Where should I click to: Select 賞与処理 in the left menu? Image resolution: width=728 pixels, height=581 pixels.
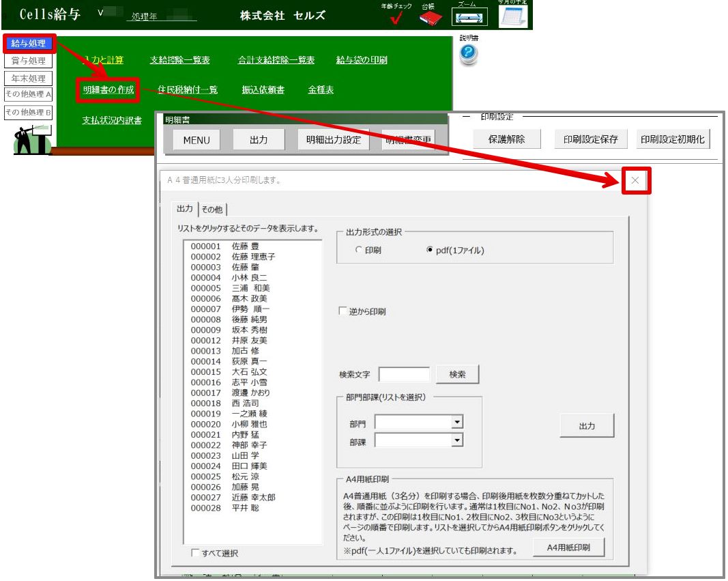(x=29, y=61)
